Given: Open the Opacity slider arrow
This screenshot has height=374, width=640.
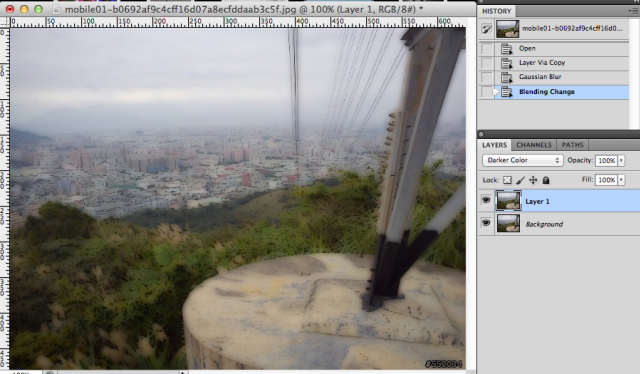Looking at the screenshot, I should pyautogui.click(x=621, y=160).
